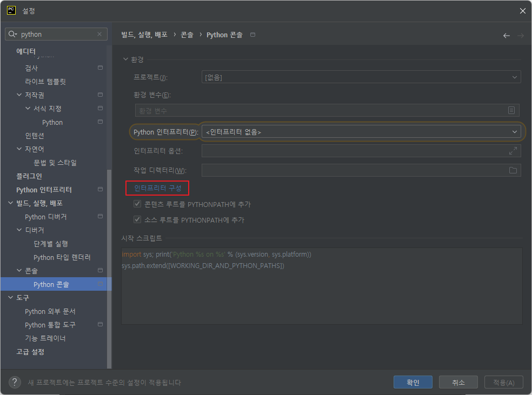Click project icon beside 콘솔 row
532x395 pixels.
click(100, 270)
